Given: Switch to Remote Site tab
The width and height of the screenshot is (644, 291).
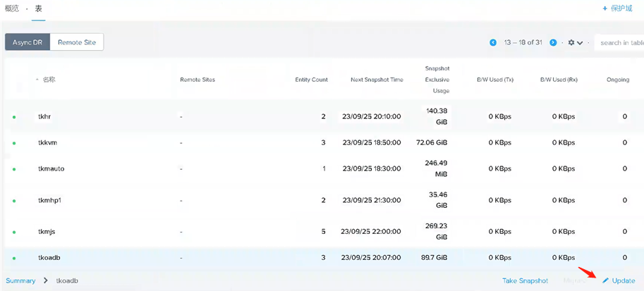Looking at the screenshot, I should click(77, 42).
